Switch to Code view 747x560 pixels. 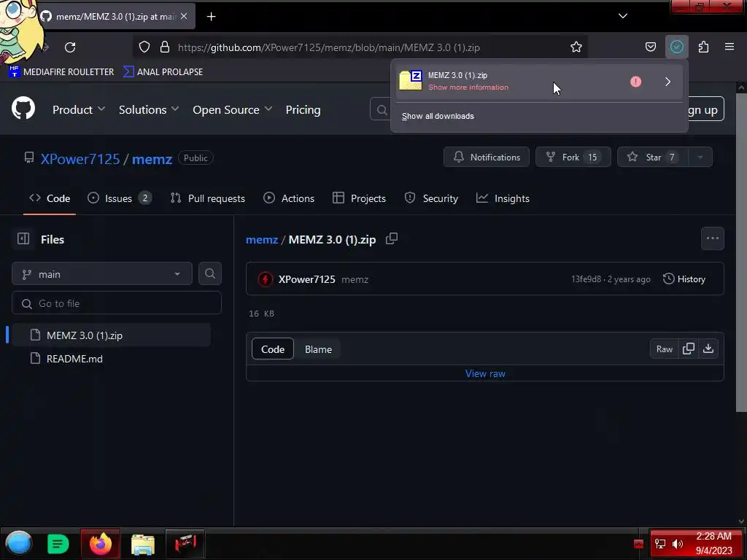coord(273,349)
